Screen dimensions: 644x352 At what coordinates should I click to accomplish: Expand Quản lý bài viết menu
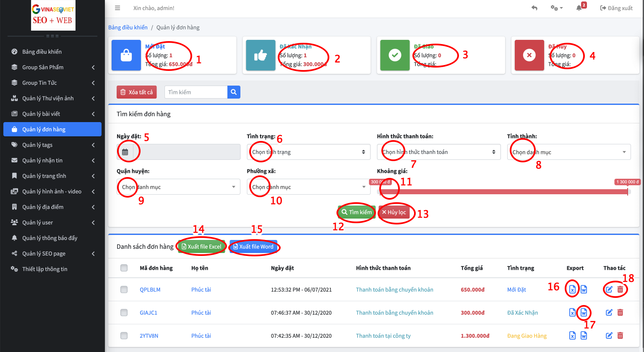pos(52,114)
